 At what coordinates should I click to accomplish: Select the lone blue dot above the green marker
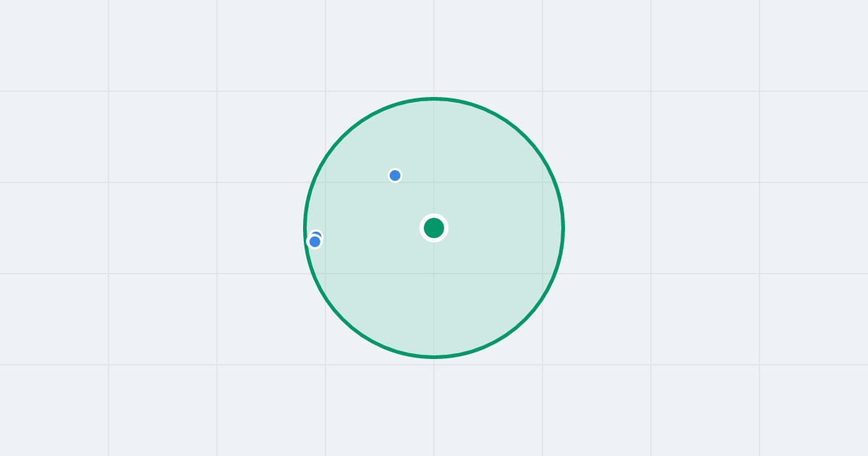click(x=395, y=175)
